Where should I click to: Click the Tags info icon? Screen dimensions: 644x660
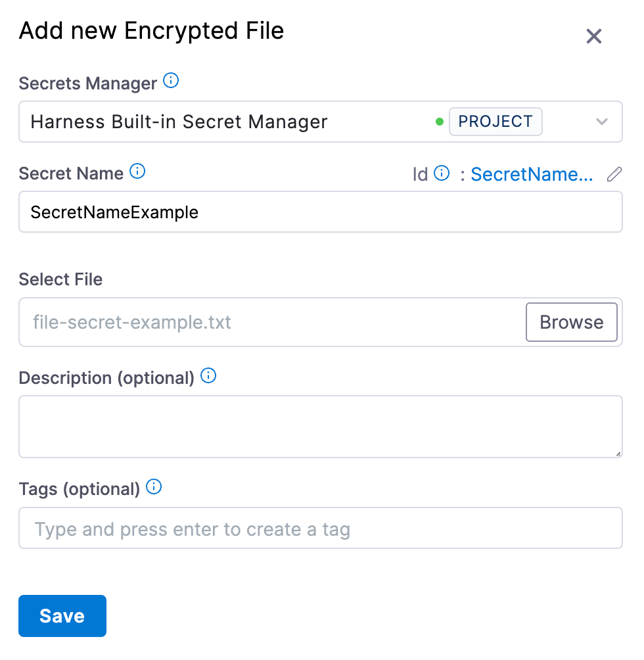(x=154, y=487)
